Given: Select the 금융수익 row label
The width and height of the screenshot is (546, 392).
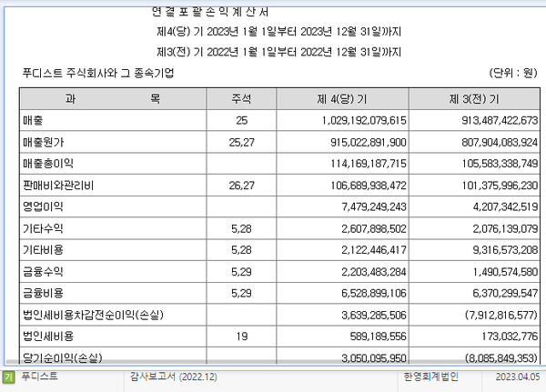Looking at the screenshot, I should (x=43, y=272).
